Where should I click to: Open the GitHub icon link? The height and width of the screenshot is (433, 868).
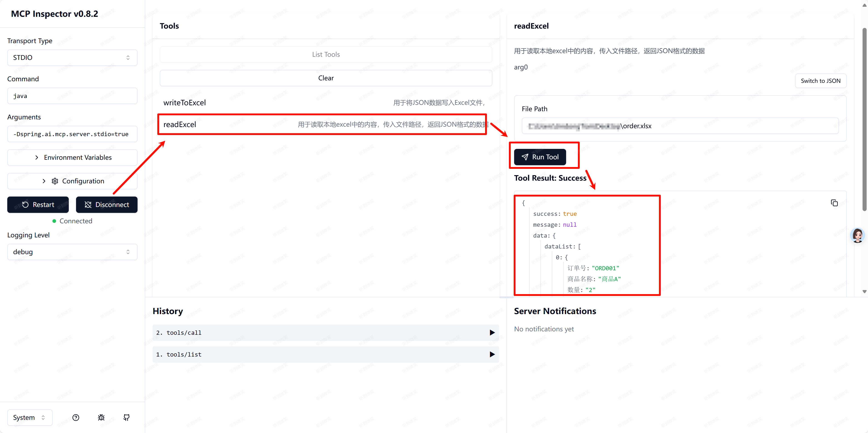(126, 418)
